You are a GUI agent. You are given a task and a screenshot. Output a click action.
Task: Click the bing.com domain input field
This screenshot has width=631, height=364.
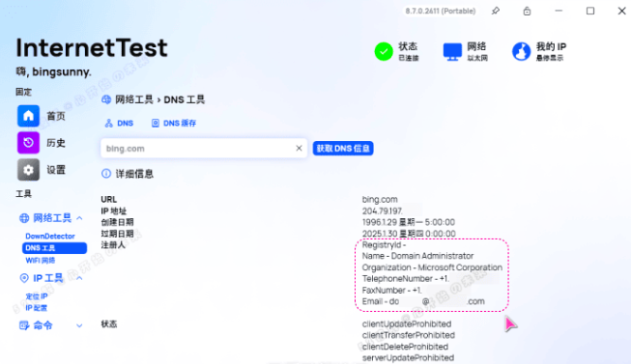click(197, 149)
